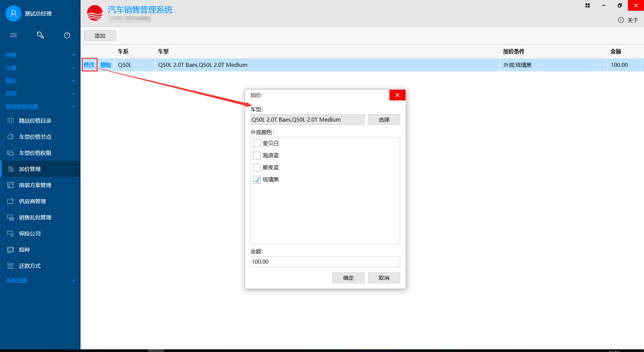Screen dimensions: 644x352
Task: Click the 供应商管理 sidebar icon
Action: [10, 201]
